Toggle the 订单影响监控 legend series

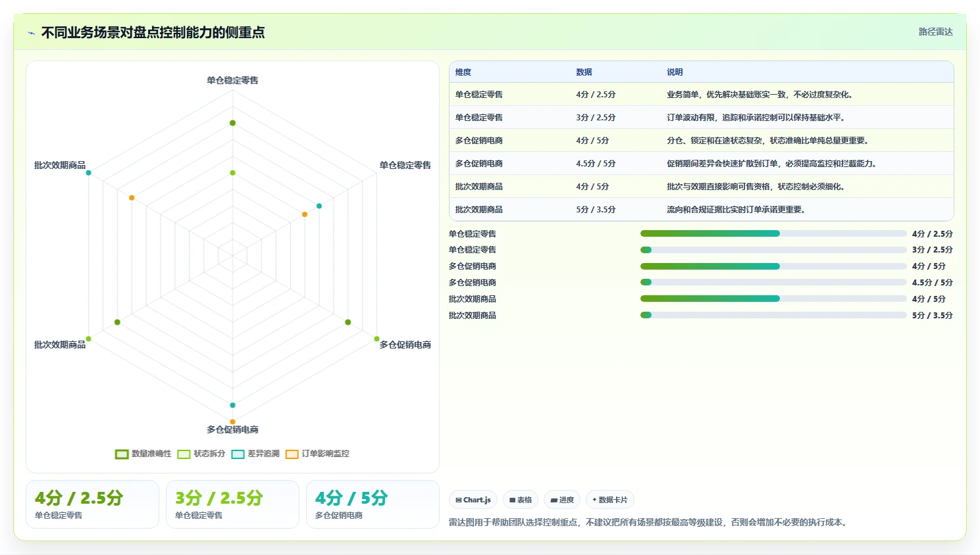point(317,454)
